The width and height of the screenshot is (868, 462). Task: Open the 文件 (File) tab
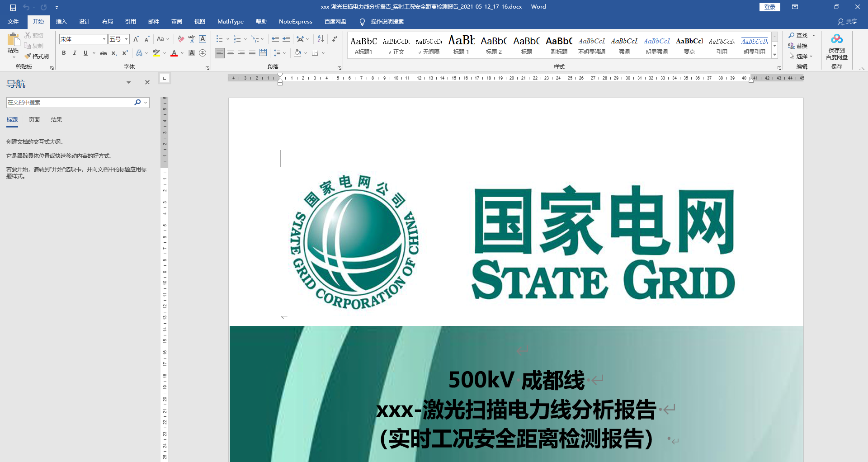pos(13,22)
